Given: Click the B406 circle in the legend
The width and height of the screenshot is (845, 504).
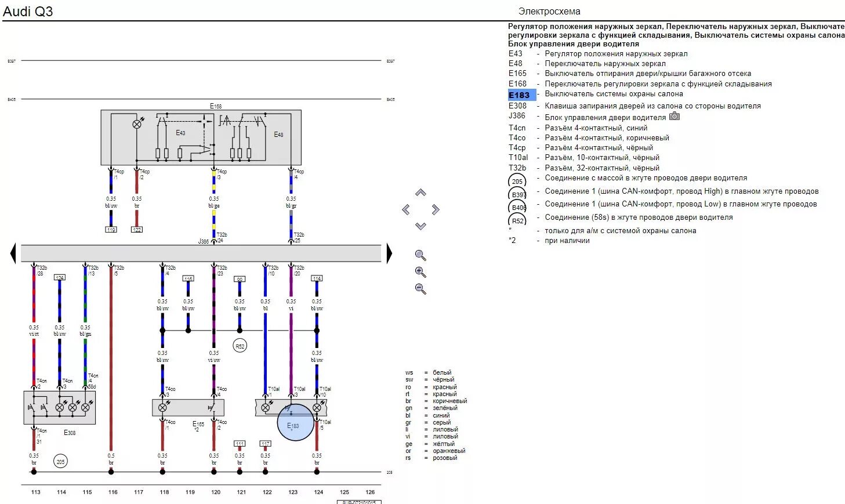Looking at the screenshot, I should tap(517, 208).
